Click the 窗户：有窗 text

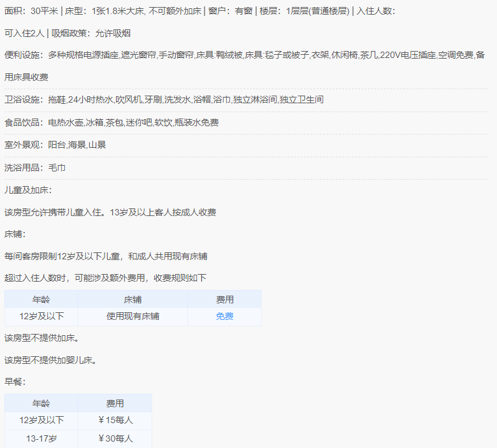pyautogui.click(x=230, y=11)
